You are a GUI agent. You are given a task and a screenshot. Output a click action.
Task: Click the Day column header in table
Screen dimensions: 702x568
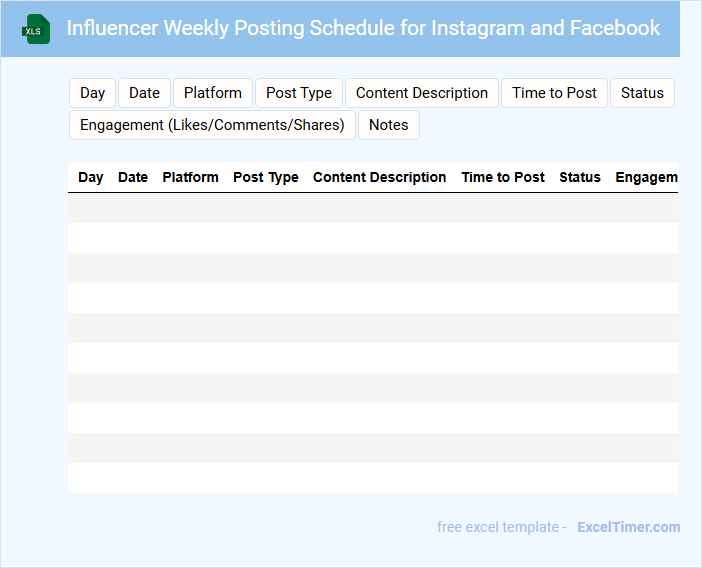[91, 177]
